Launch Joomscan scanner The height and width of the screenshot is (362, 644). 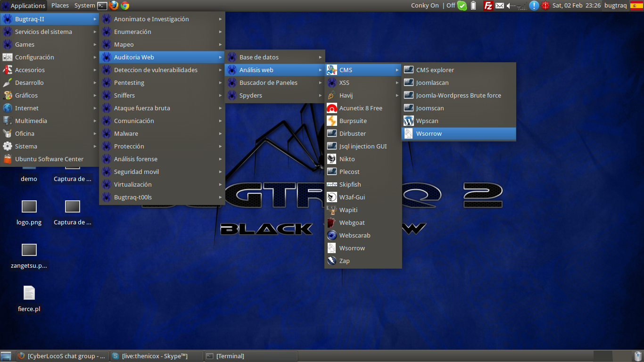coord(459,108)
